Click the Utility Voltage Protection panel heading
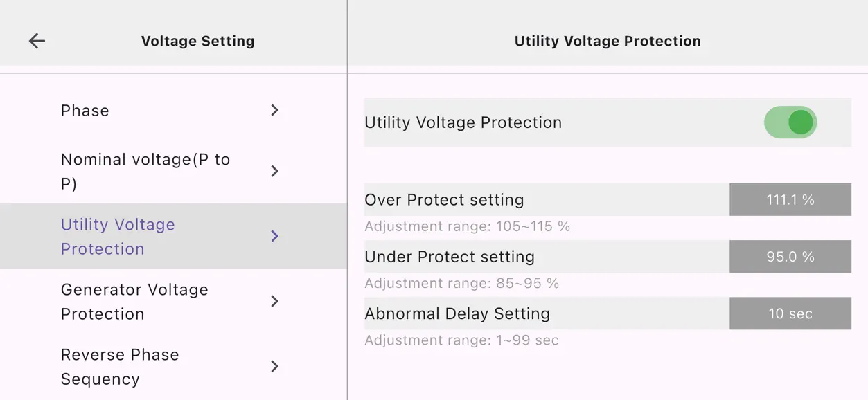This screenshot has height=400, width=868. click(x=608, y=42)
